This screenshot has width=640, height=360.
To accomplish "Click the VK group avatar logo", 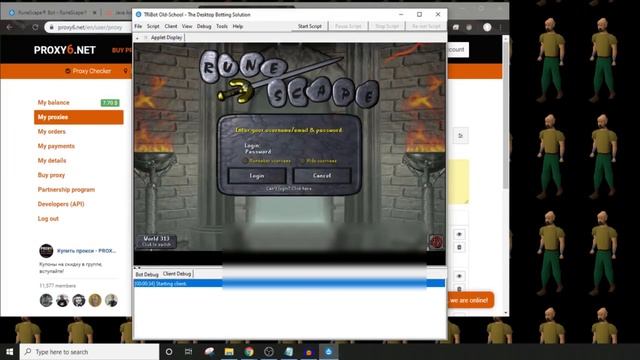I will click(x=46, y=251).
